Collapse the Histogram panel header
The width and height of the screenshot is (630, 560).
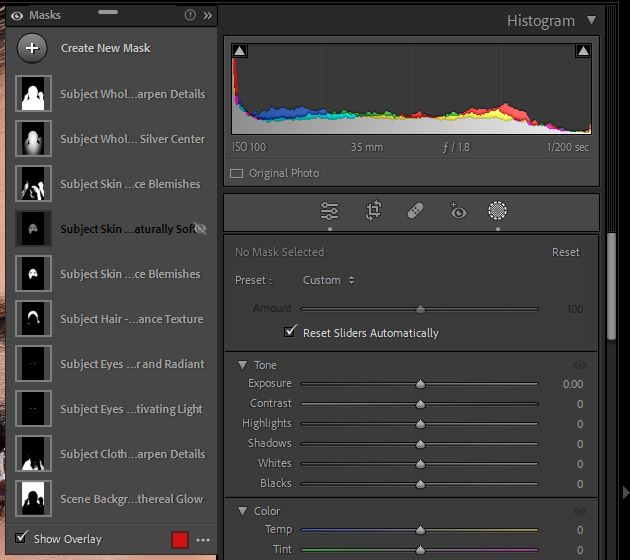click(x=591, y=20)
